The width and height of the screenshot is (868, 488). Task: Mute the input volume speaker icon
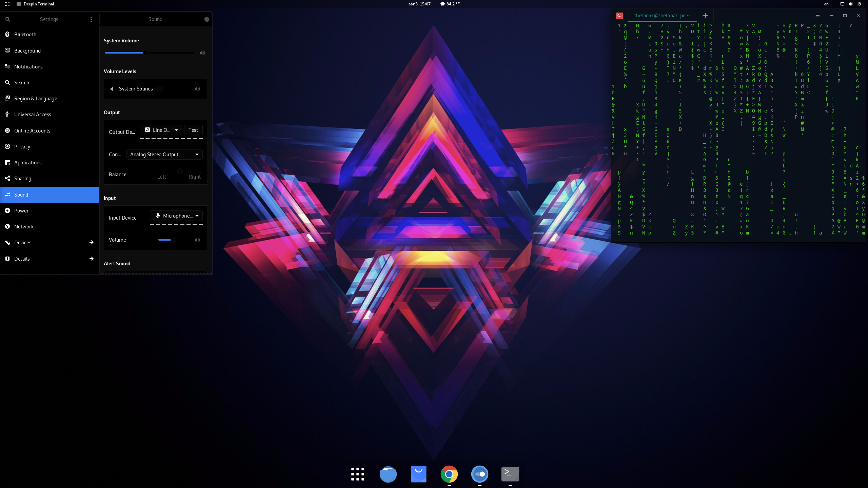[197, 240]
